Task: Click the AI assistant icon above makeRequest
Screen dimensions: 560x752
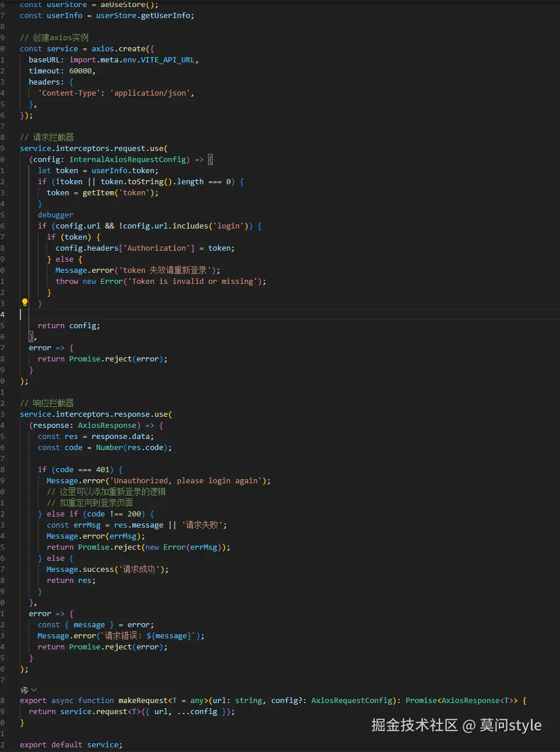Action: tap(24, 690)
